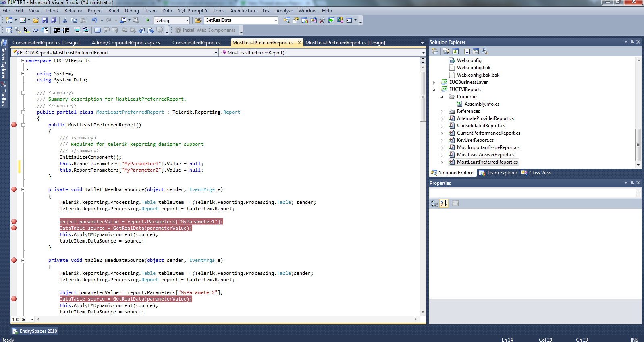The height and width of the screenshot is (342, 644).
Task: Switch to the Team Explorer tab
Action: (x=498, y=173)
